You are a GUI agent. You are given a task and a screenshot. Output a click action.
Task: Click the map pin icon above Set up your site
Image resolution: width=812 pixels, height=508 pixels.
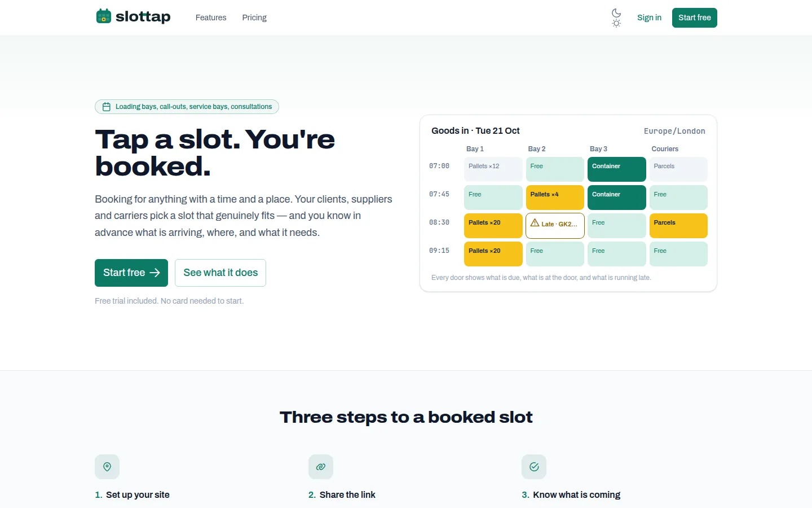107,467
